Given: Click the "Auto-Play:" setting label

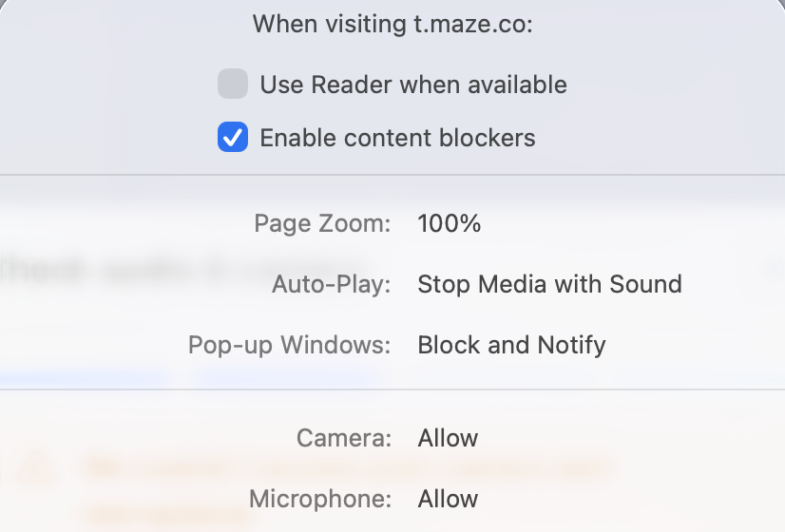Looking at the screenshot, I should [x=331, y=284].
